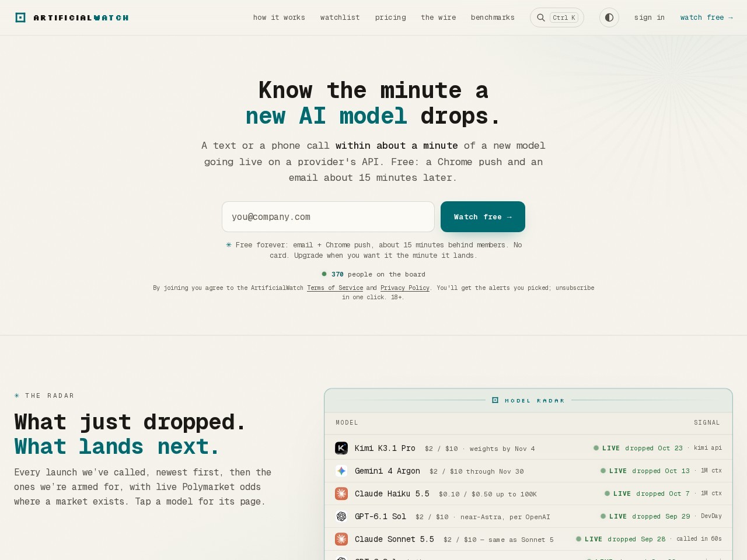Screen dimensions: 747x560
Task: Click "LIVE dropped Oct 7" signal
Action: point(647,494)
